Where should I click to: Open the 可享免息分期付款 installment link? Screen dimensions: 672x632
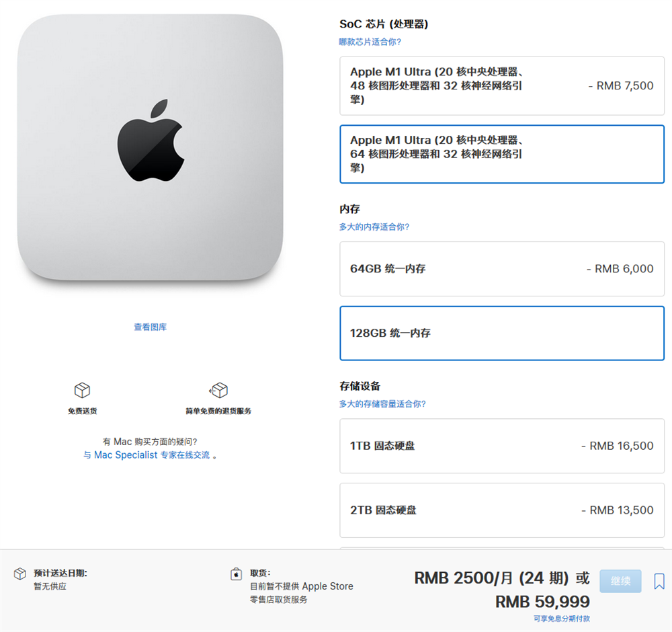point(561,619)
